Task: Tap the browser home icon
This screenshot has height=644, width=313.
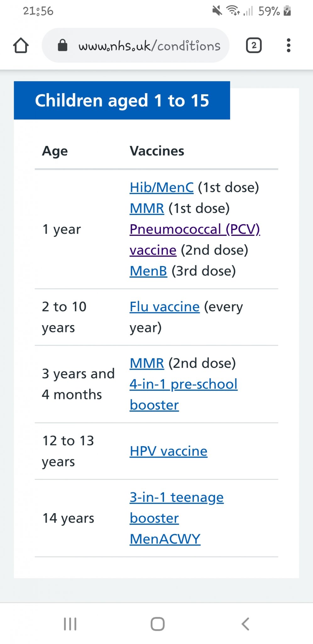Action: 21,46
